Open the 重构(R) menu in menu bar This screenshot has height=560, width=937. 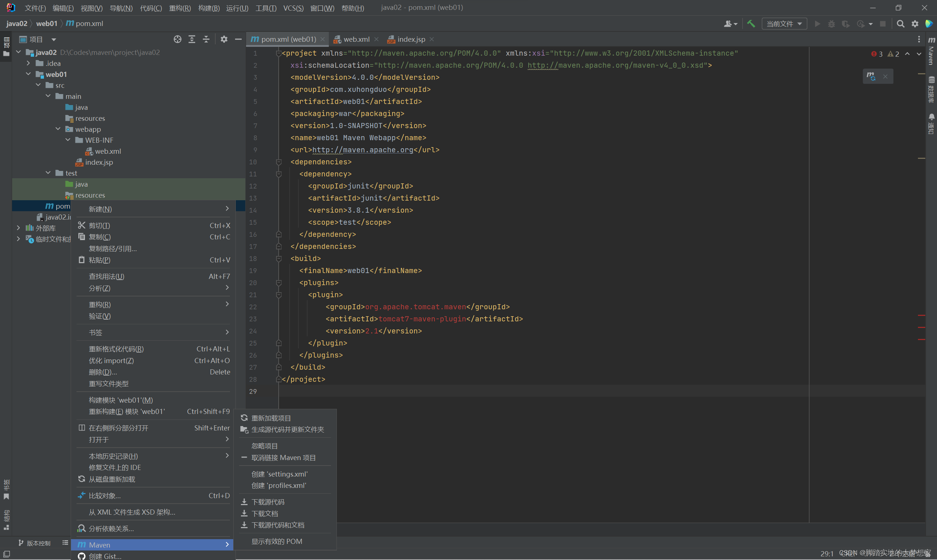180,8
